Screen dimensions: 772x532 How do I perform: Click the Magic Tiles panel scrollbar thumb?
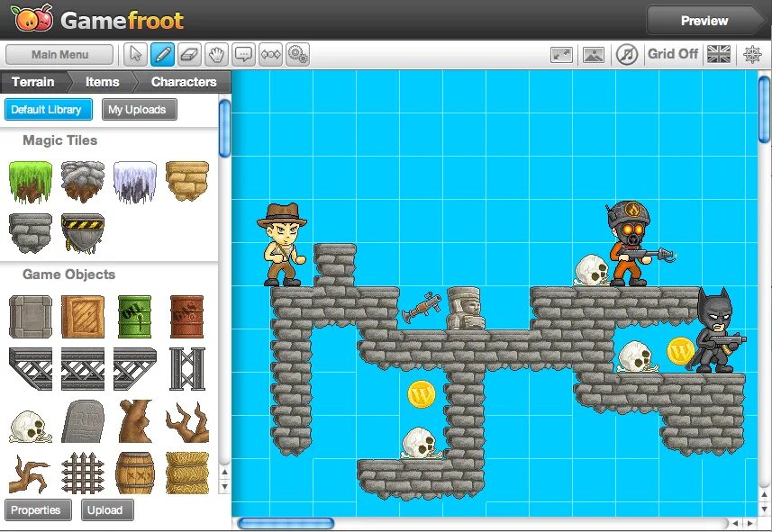(224, 128)
